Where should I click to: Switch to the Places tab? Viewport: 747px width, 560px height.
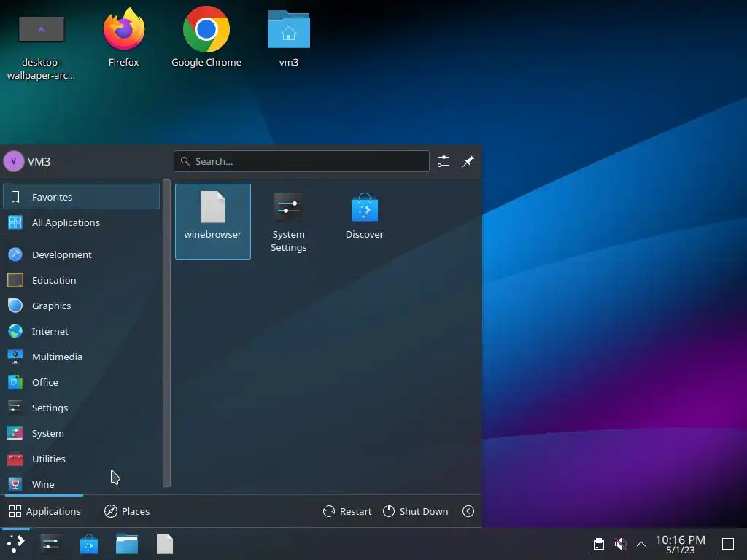point(127,511)
